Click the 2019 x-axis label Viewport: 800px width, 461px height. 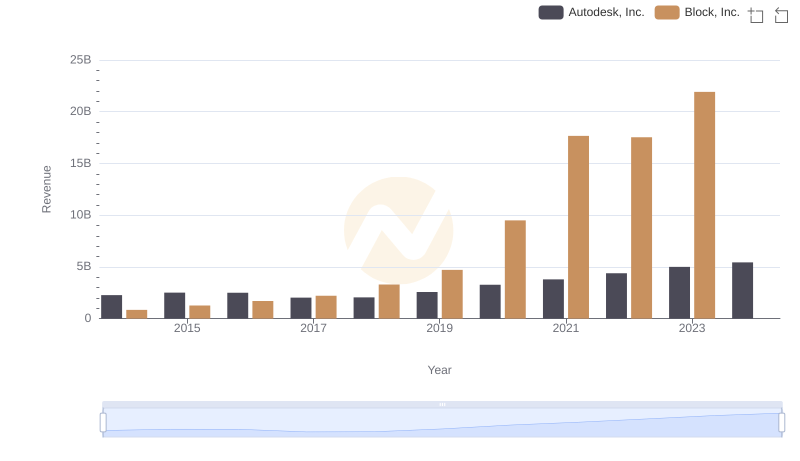point(439,328)
